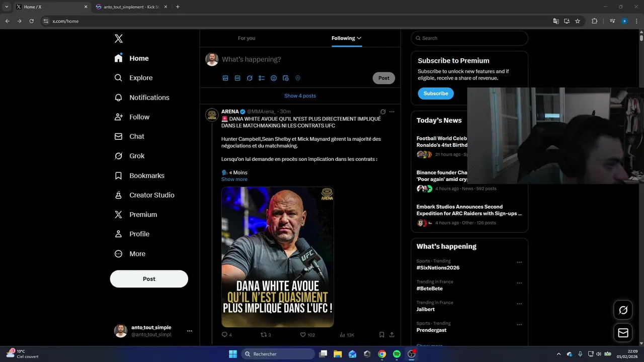
Task: Click the grey Post button in composer
Action: [384, 78]
